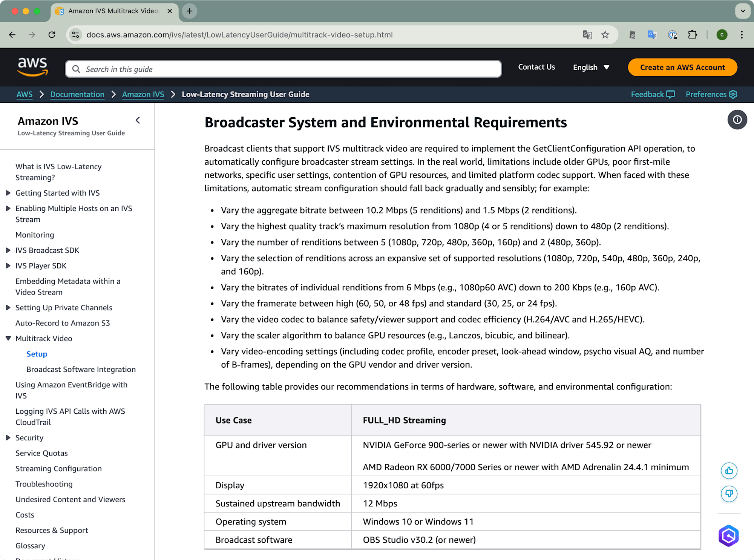Click the AWS logo
This screenshot has width=754, height=560.
pyautogui.click(x=32, y=67)
